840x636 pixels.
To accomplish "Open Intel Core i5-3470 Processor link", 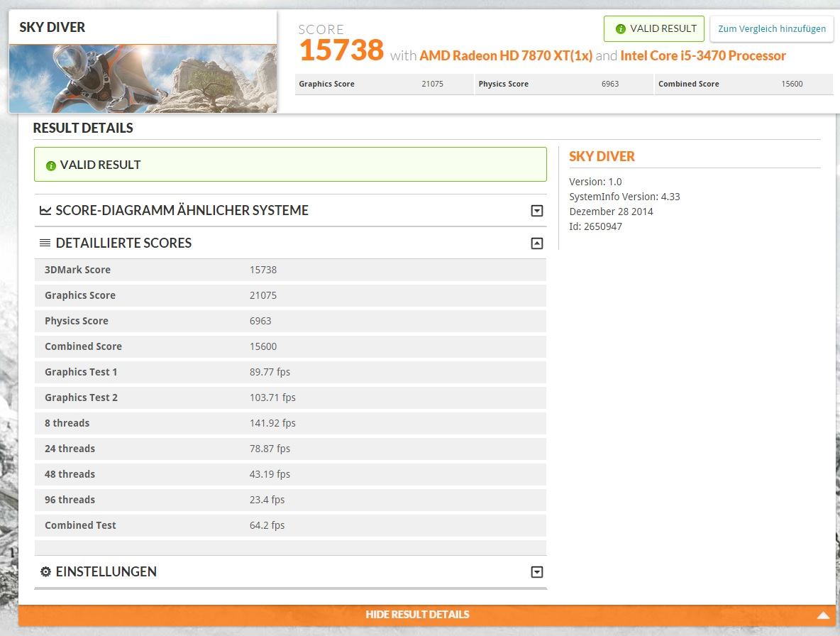I will click(703, 56).
